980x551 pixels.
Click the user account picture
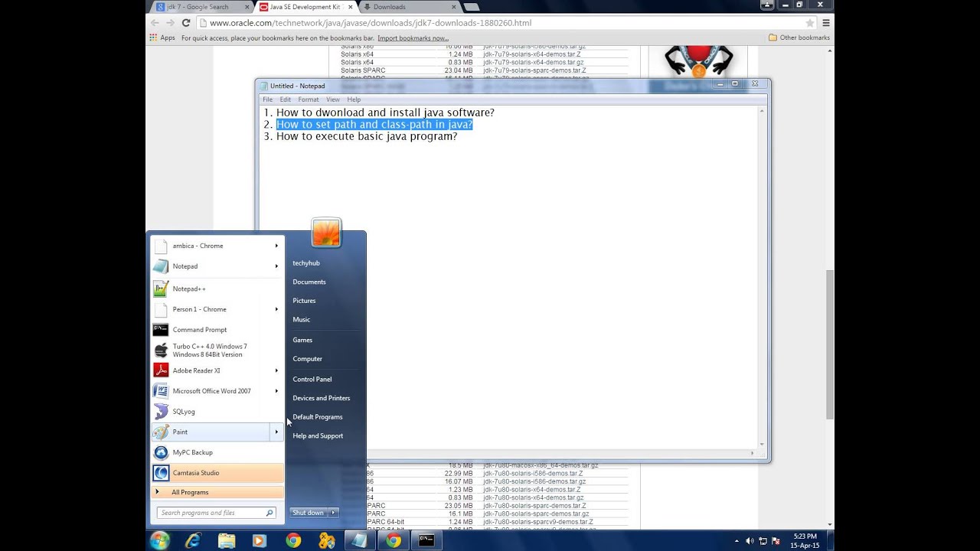tap(326, 233)
